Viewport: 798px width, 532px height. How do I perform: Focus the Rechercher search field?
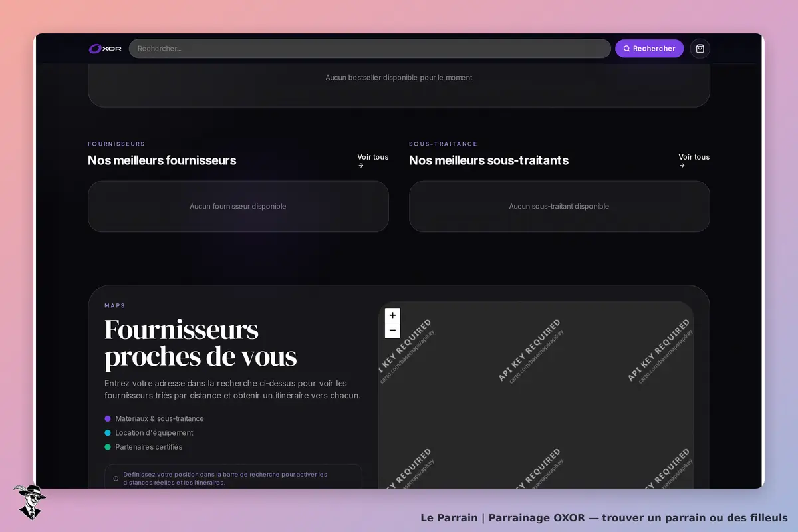[370, 49]
